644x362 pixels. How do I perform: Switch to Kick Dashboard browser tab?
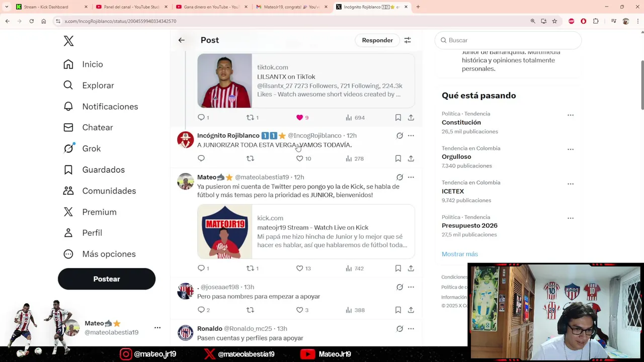point(51,7)
